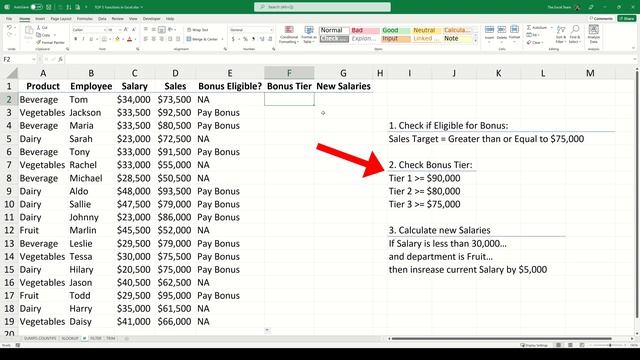The image size is (640, 360).
Task: Click Decrease Font Size icon
Action: (133, 29)
